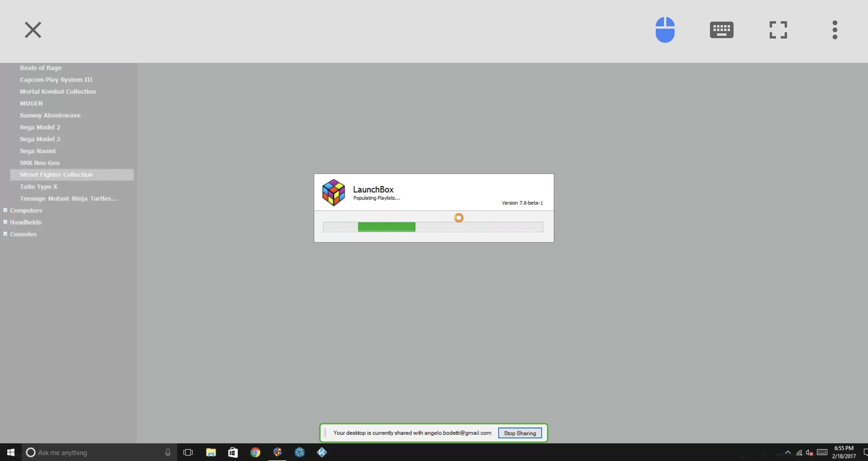This screenshot has height=461, width=868.
Task: Open Google Chrome from taskbar
Action: click(x=255, y=452)
